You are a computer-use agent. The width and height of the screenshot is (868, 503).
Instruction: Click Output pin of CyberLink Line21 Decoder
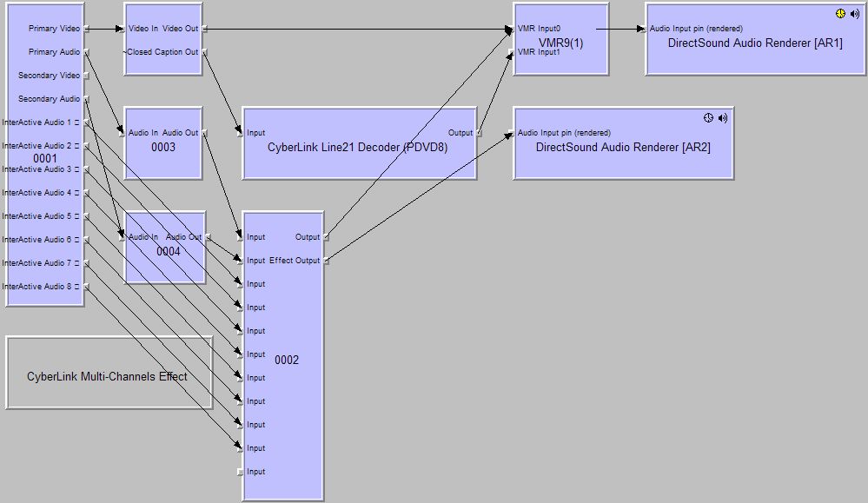click(x=479, y=133)
